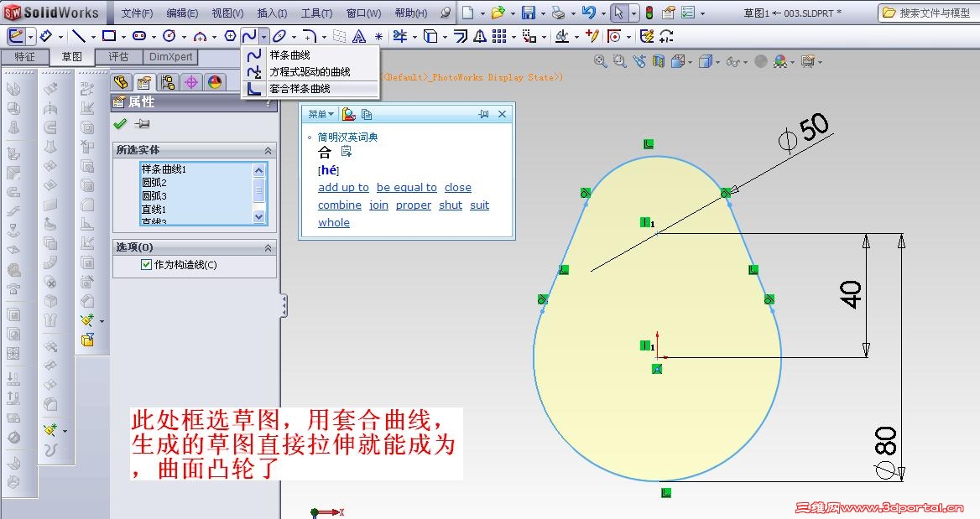Open the FeatureManager design tree tab

[122, 82]
